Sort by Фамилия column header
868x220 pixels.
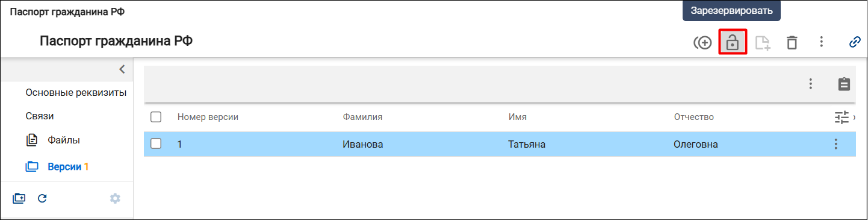(x=362, y=117)
